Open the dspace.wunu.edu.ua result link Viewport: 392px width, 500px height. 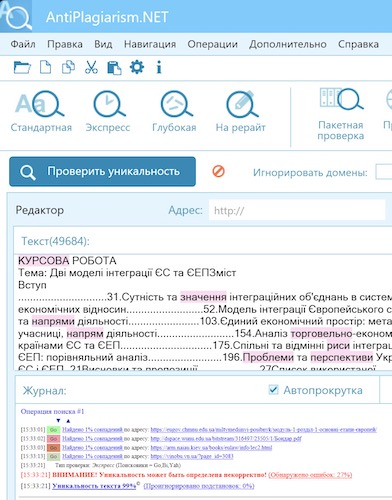226,439
